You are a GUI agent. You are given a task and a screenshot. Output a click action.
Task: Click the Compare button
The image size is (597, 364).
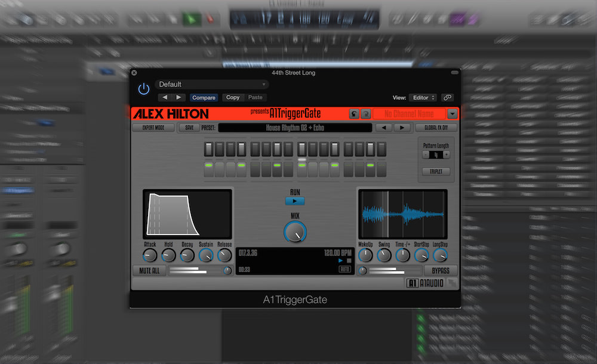pyautogui.click(x=204, y=97)
